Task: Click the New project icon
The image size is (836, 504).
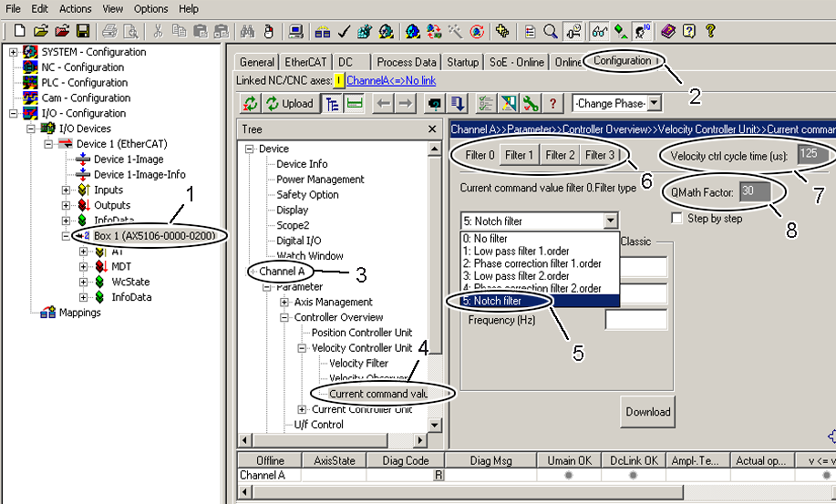Action: point(19,31)
